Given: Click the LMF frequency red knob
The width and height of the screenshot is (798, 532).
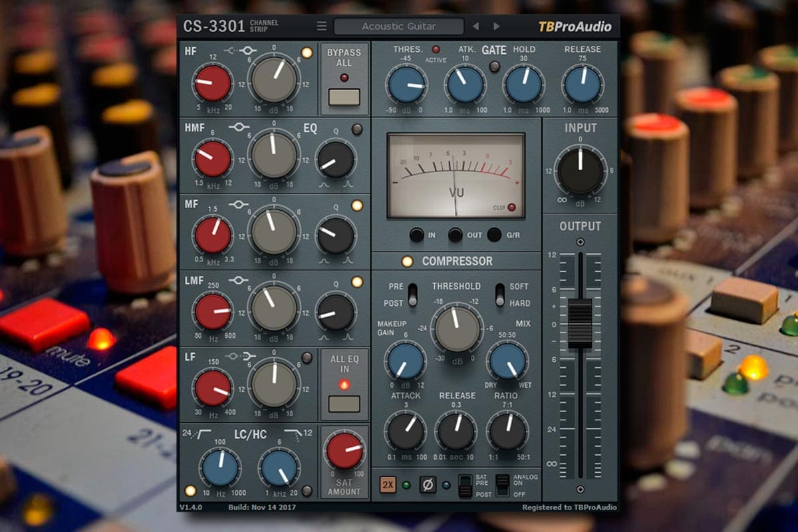Looking at the screenshot, I should 213,312.
